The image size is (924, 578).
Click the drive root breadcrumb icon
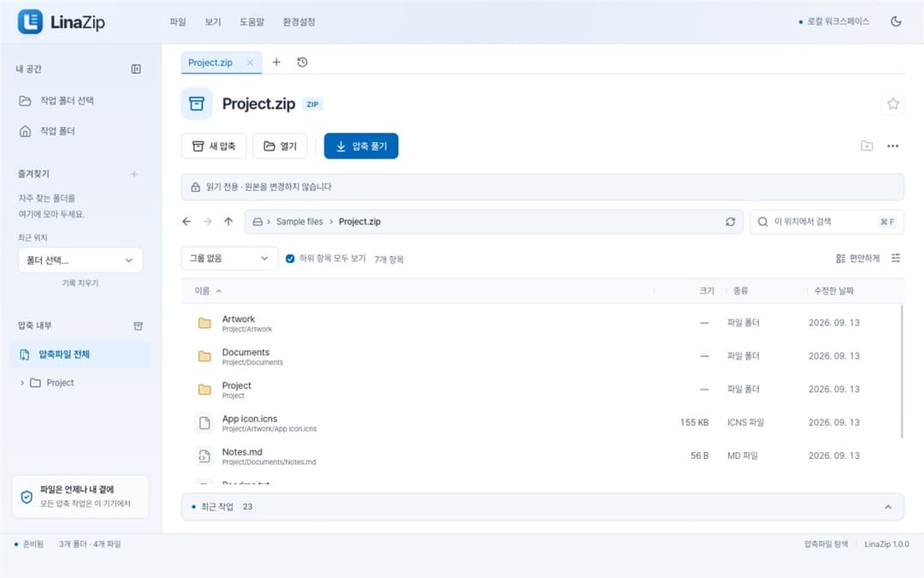click(258, 222)
